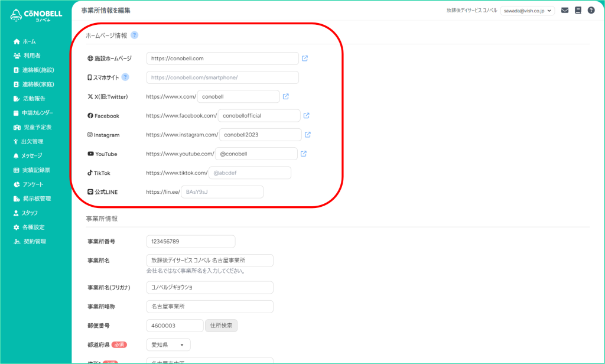This screenshot has height=364, width=605.
Task: Click the X account field containing conobell
Action: tap(239, 96)
